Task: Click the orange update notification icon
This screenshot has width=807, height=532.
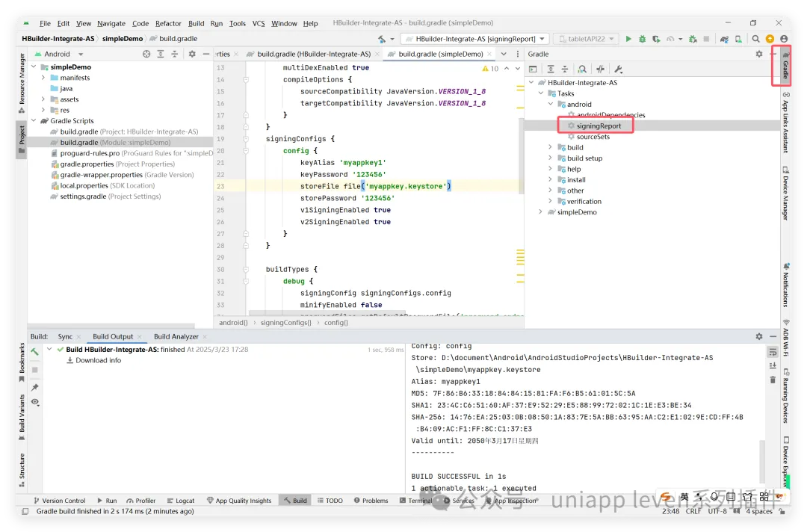Action: (x=770, y=39)
